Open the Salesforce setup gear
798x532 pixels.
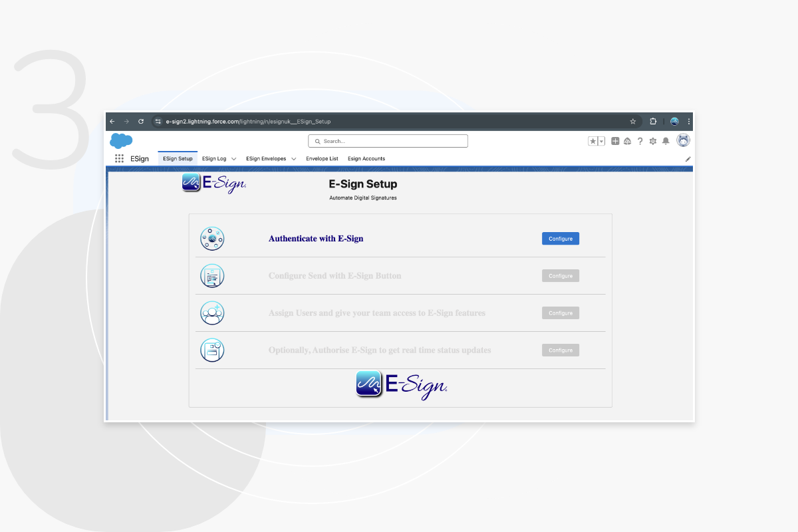(652, 141)
